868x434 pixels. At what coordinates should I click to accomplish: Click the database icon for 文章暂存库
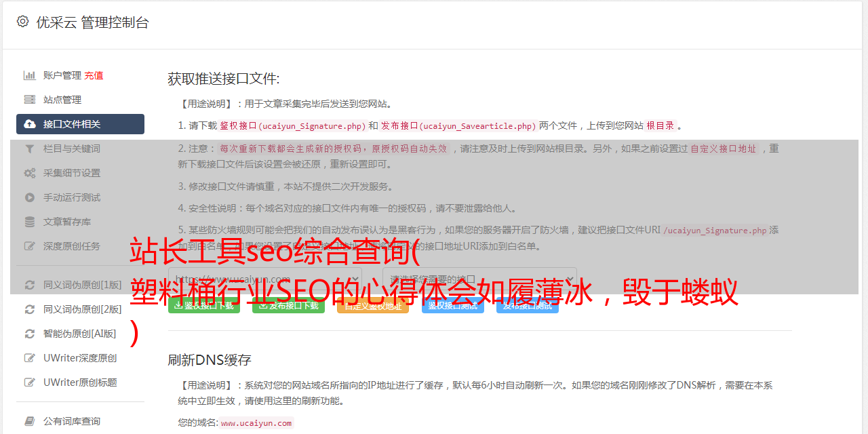tap(30, 222)
